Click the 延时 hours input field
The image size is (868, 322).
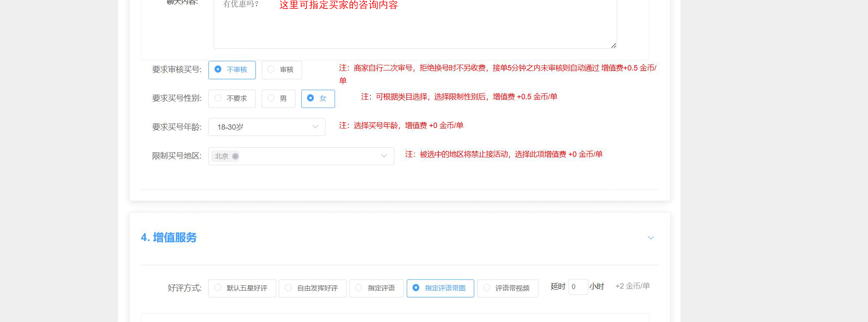pyautogui.click(x=578, y=287)
